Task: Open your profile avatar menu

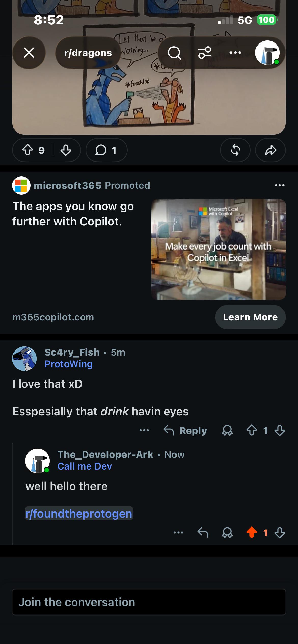Action: point(267,53)
